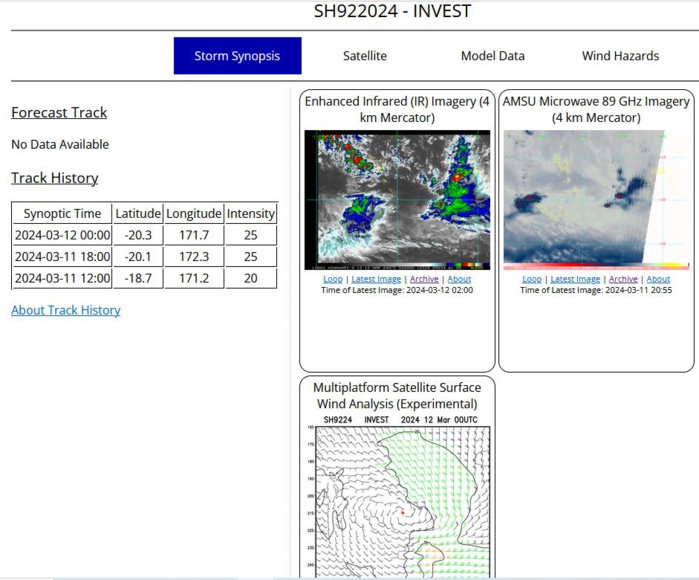Click the Enhanced Infrared imagery thumbnail
The height and width of the screenshot is (580, 699).
tap(397, 199)
